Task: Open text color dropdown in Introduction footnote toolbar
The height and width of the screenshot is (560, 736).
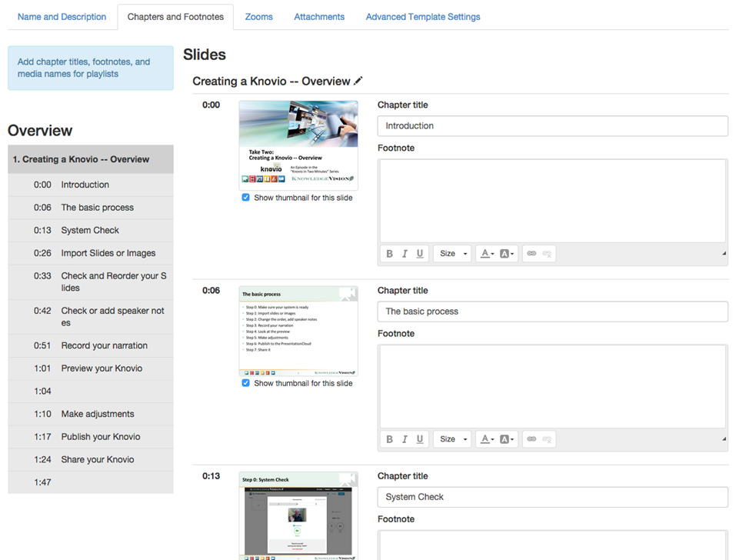Action: pyautogui.click(x=487, y=254)
